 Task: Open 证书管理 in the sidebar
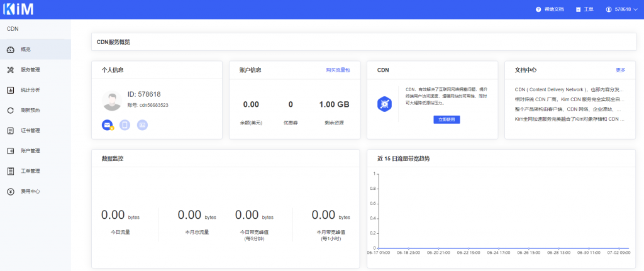(30, 131)
